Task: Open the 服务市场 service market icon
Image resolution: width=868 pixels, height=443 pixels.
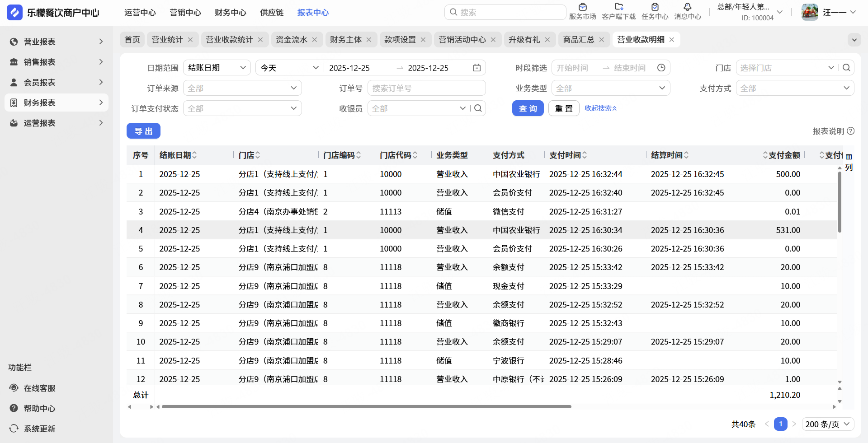Action: pos(582,7)
